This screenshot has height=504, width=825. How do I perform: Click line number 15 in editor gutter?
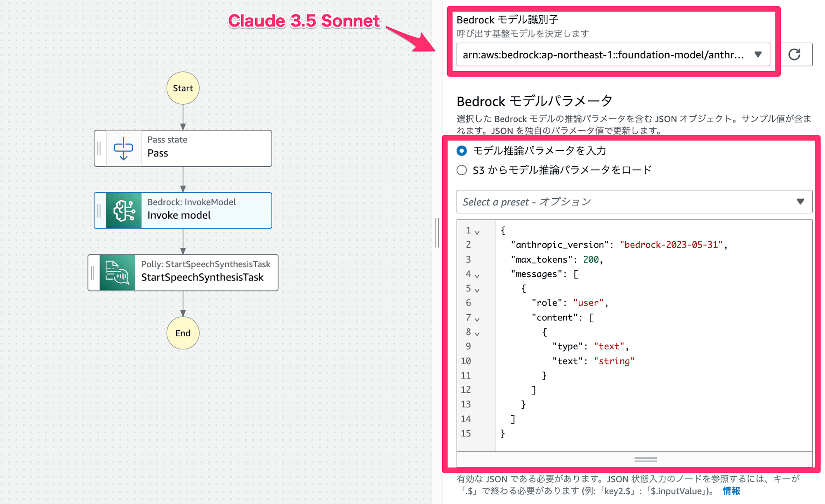[x=466, y=433]
